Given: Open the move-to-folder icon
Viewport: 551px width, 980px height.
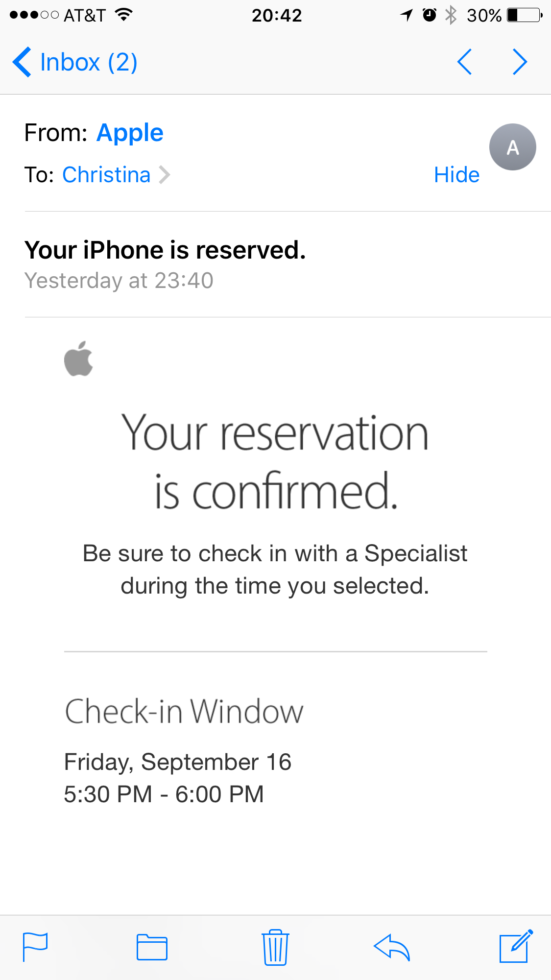Looking at the screenshot, I should tap(152, 947).
